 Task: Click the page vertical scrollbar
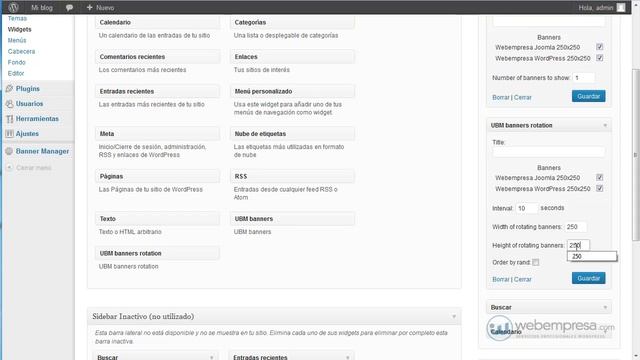point(636,155)
